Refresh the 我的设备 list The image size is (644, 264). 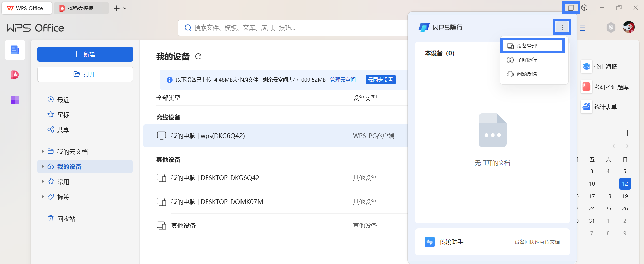[x=198, y=56]
